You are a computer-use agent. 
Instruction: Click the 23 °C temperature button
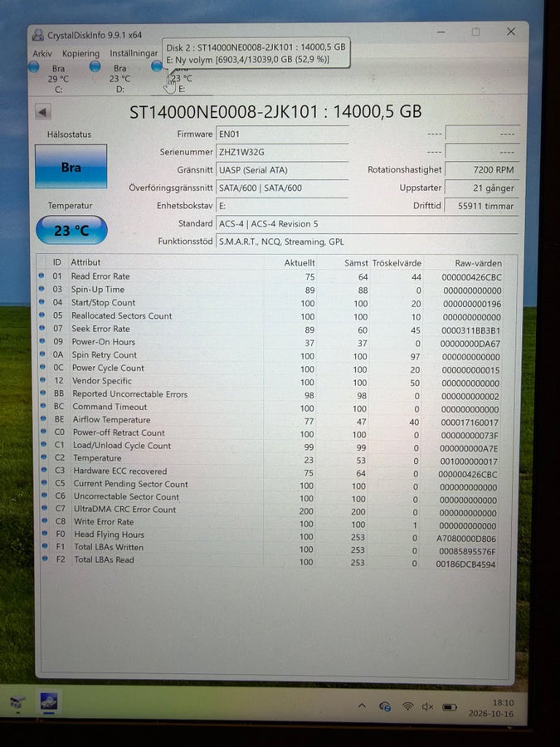click(x=71, y=230)
